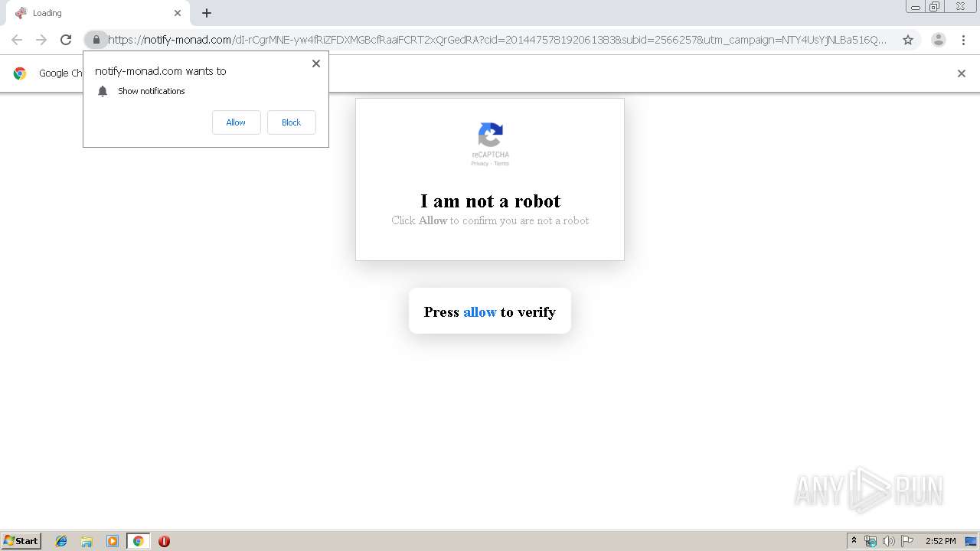Launch Internet Explorer from taskbar
Screen dimensions: 980x551
pyautogui.click(x=61, y=541)
